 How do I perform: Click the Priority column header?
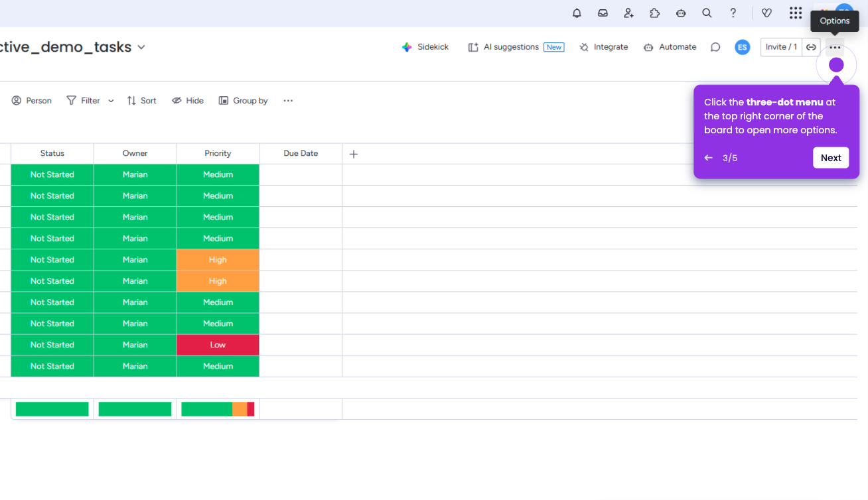pyautogui.click(x=218, y=153)
